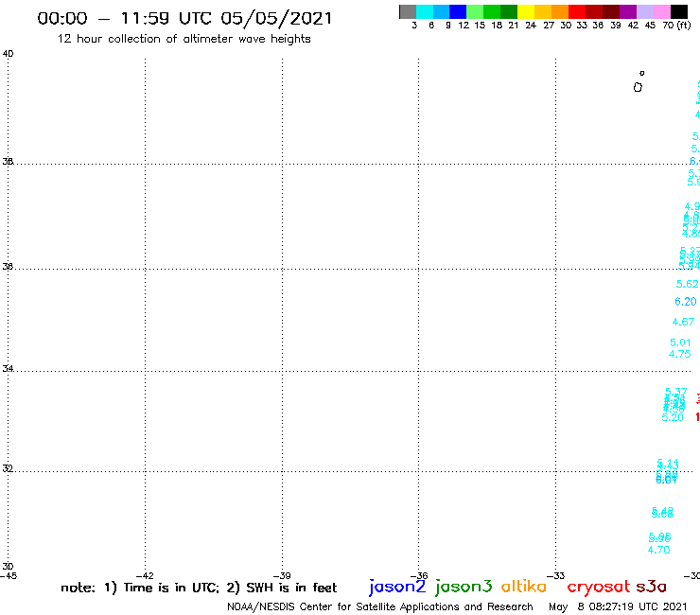The width and height of the screenshot is (700, 615).
Task: Select the longitude axis label -39
Action: (282, 575)
